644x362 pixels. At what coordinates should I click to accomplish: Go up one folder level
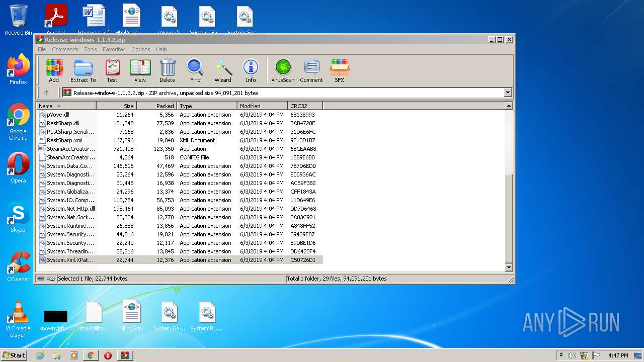[46, 93]
